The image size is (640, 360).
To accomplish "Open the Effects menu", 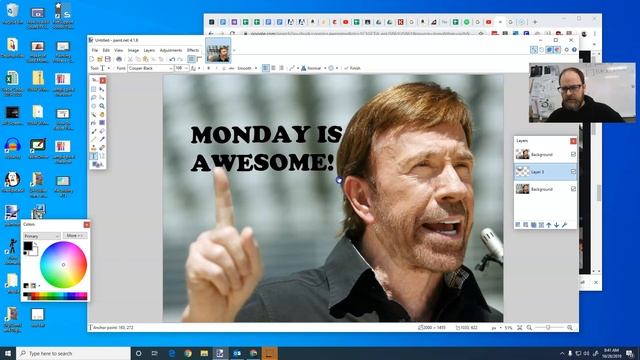I will [193, 50].
